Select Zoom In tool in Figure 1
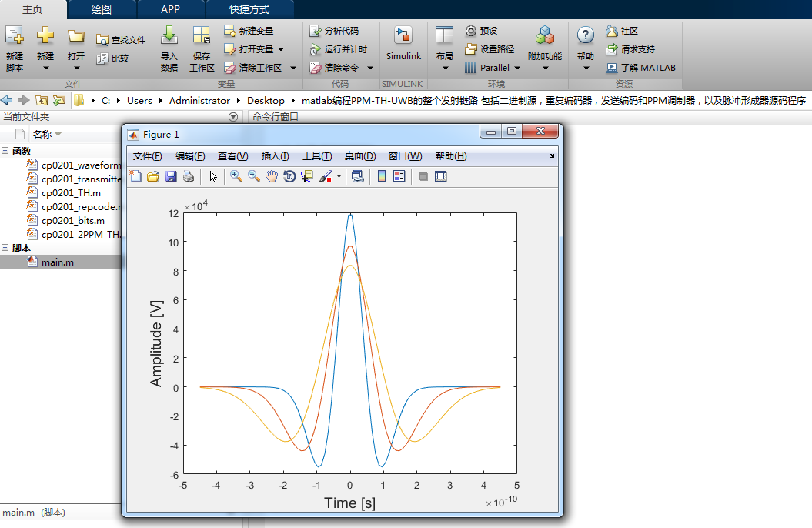This screenshot has height=528, width=812. tap(236, 176)
